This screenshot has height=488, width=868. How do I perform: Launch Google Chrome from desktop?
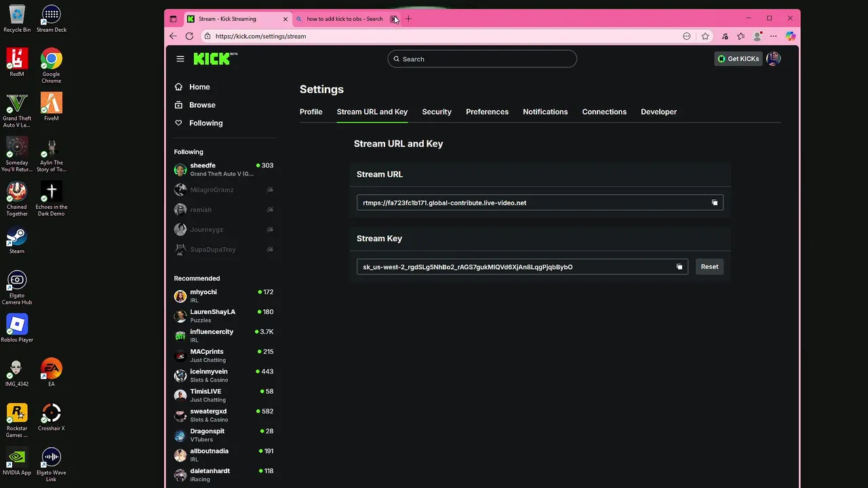pos(52,66)
